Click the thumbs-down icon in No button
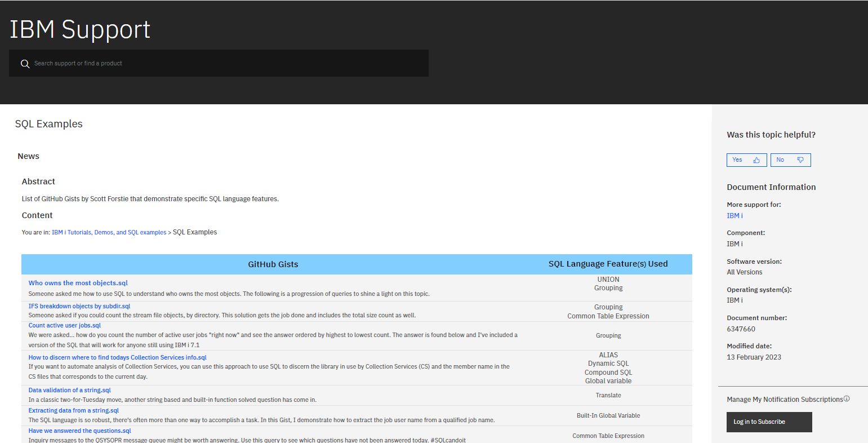This screenshot has height=443, width=868. point(800,160)
